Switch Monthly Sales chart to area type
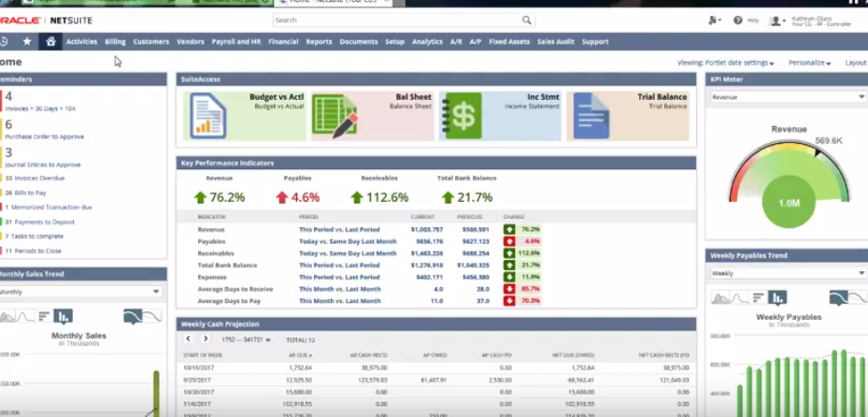 (x=7, y=316)
